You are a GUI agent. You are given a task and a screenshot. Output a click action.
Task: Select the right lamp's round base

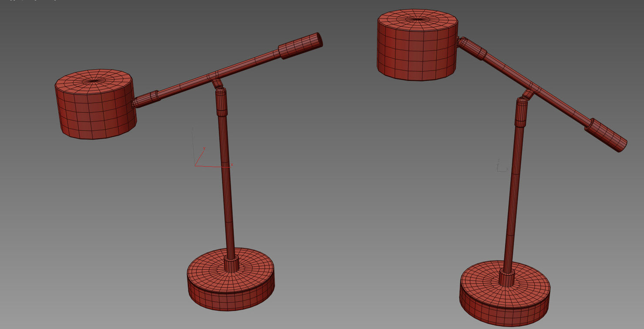click(505, 294)
